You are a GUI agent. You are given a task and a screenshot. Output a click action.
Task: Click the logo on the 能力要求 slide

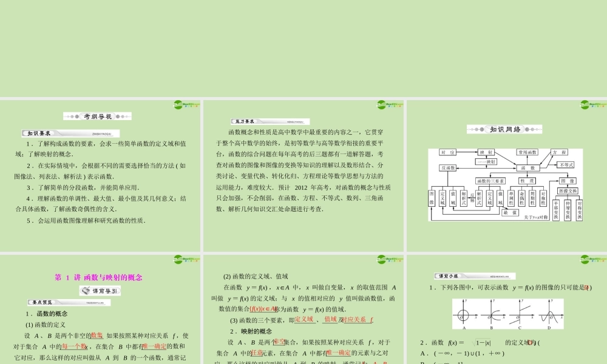(x=390, y=104)
